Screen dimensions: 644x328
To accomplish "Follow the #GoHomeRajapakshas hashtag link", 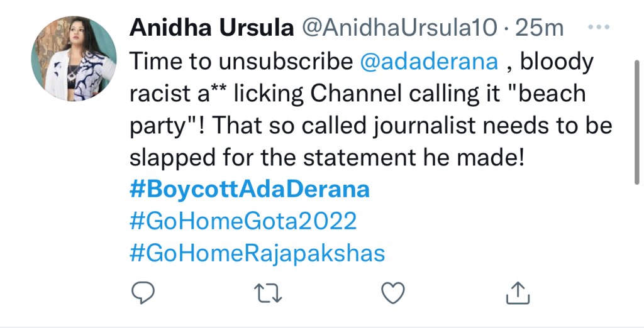I will pyautogui.click(x=257, y=253).
